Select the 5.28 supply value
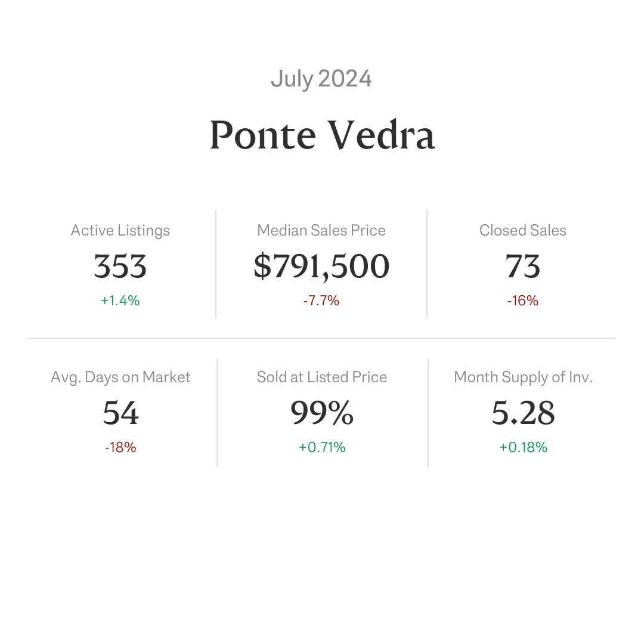Screen dimensions: 644x644 point(524,413)
